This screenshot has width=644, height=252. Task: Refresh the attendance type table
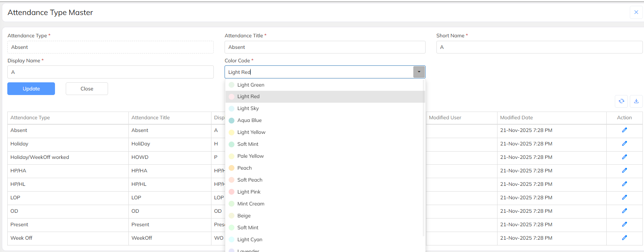click(621, 101)
